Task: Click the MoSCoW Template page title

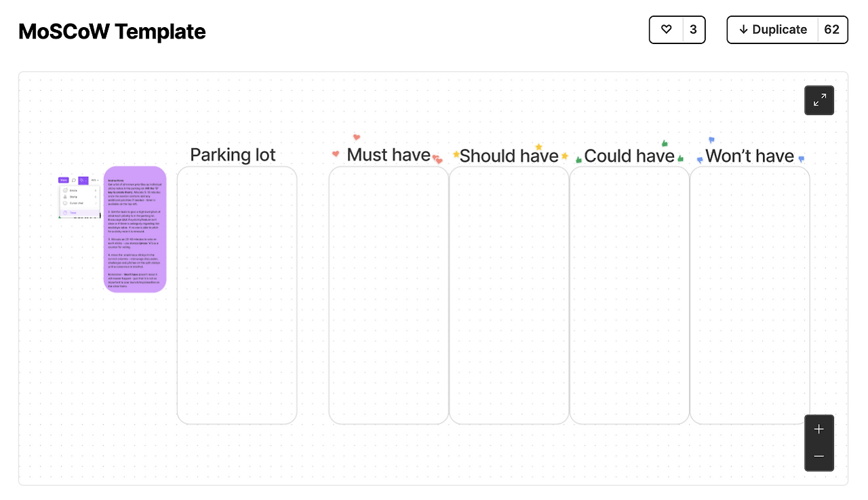Action: tap(112, 31)
